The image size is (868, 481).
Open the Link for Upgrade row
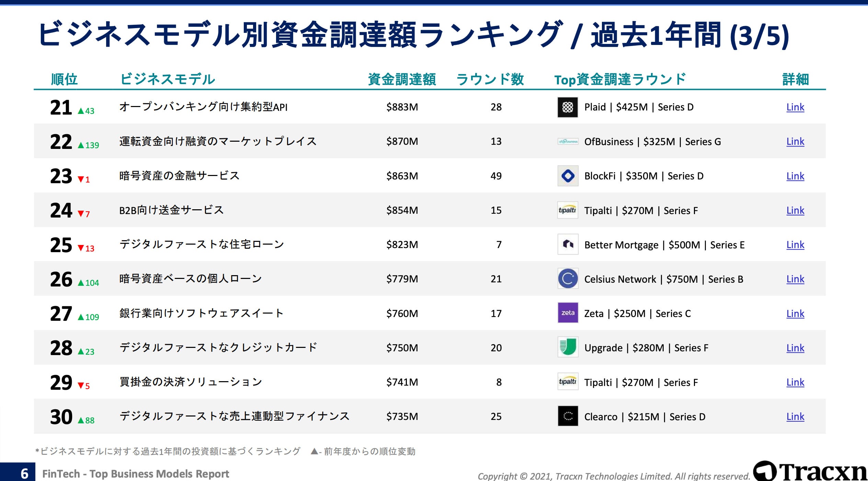[x=795, y=348]
